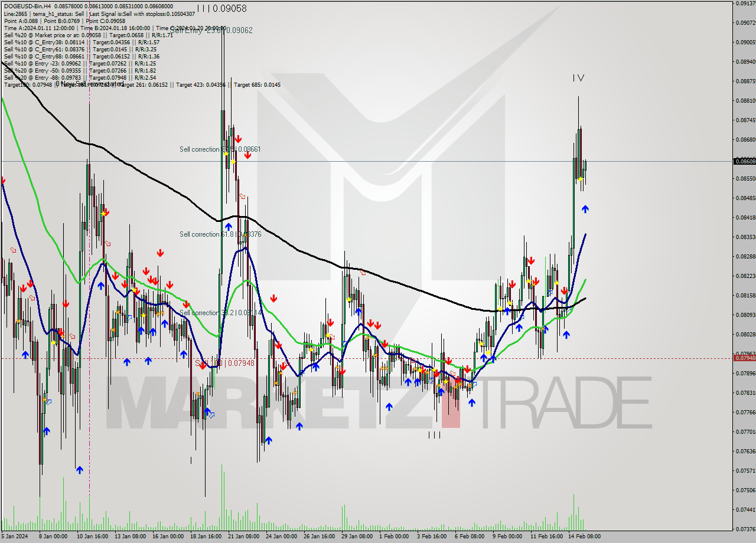Click the 0.08223 price axis label

pos(745,276)
